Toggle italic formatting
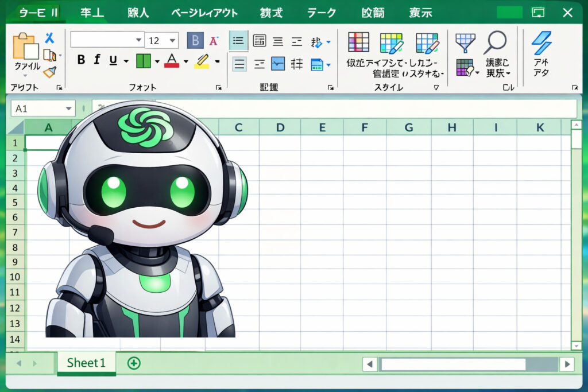 [97, 60]
